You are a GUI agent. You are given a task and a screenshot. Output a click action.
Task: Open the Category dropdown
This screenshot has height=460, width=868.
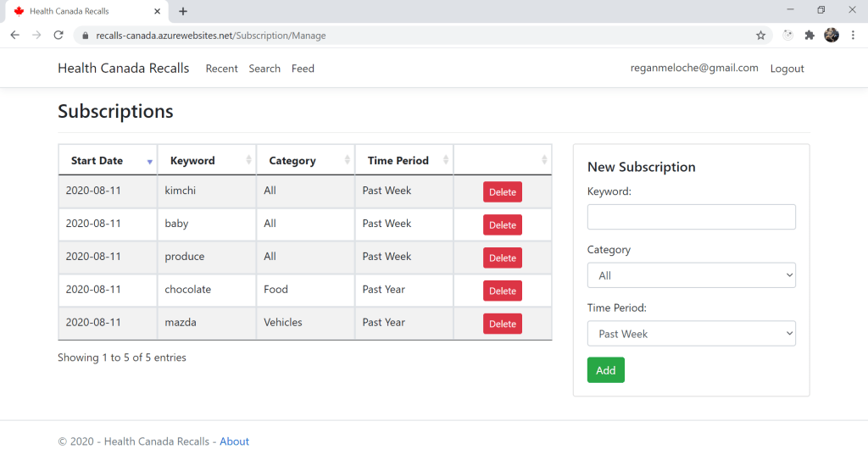click(691, 275)
